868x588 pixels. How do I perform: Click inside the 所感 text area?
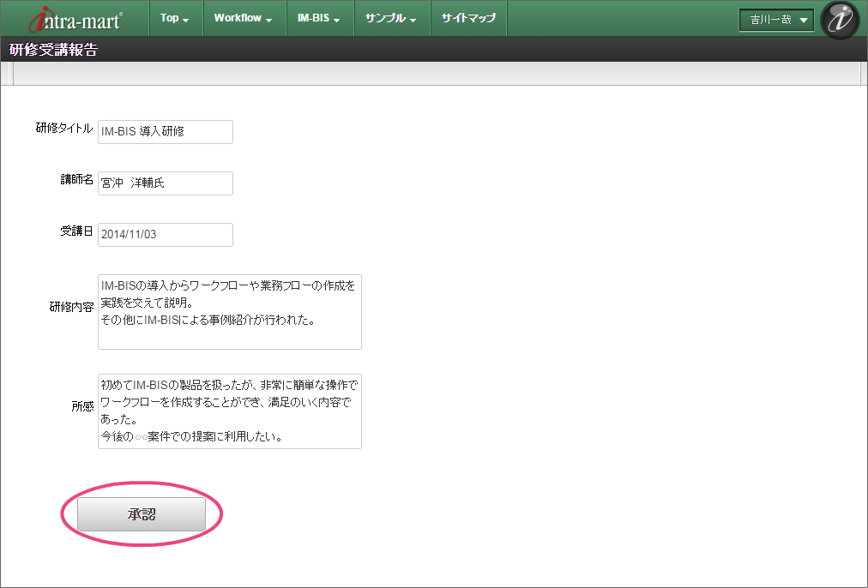(x=230, y=411)
